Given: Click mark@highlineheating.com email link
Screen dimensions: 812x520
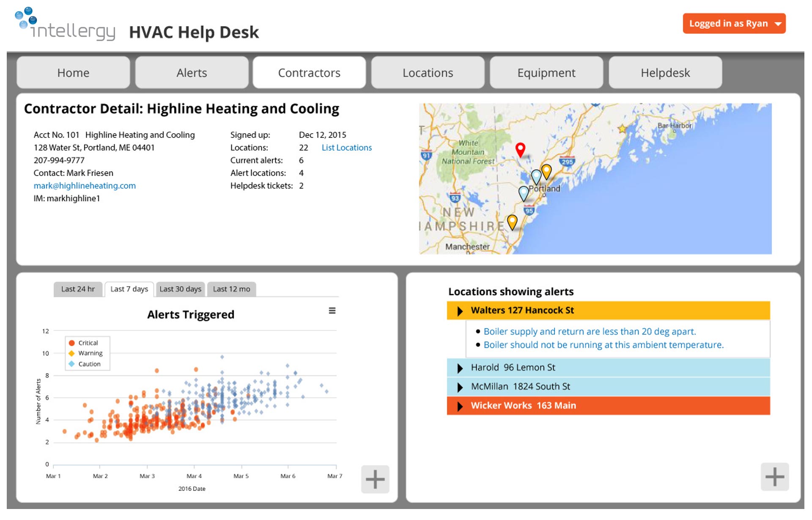Looking at the screenshot, I should point(85,185).
